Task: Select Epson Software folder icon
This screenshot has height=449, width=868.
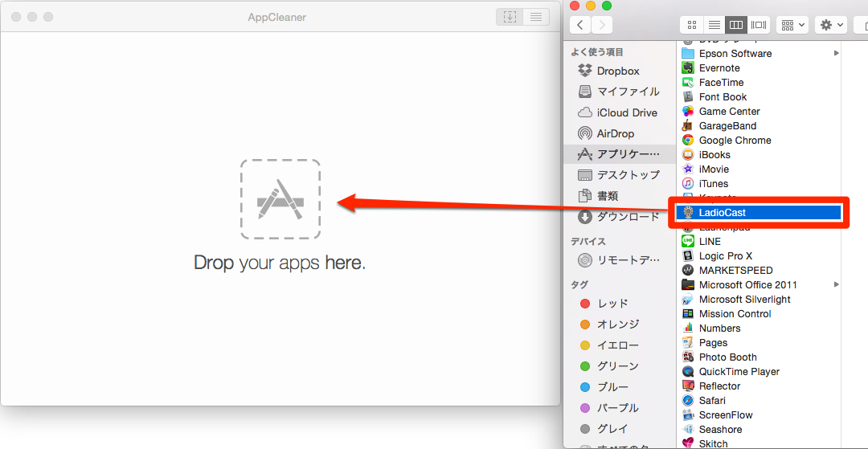Action: 688,54
